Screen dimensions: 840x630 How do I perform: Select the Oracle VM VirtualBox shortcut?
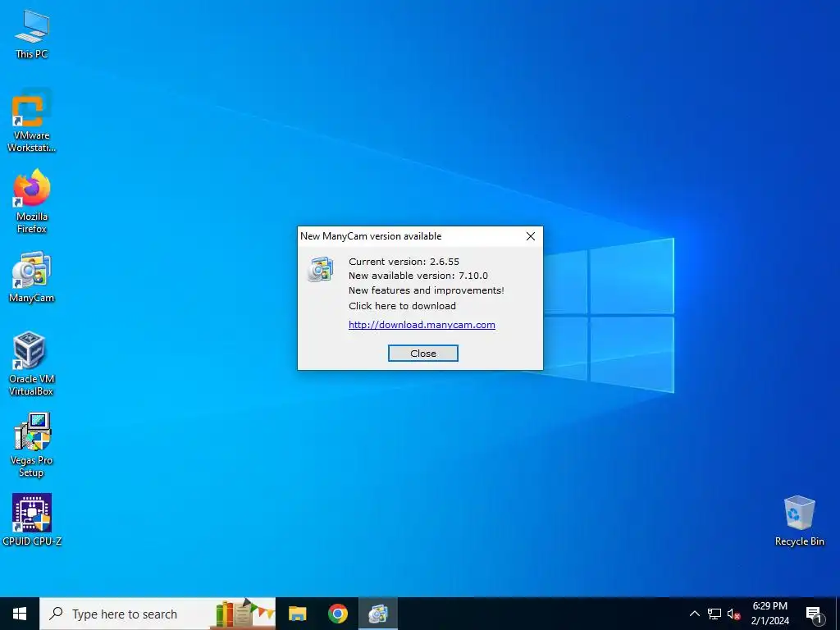coord(32,363)
